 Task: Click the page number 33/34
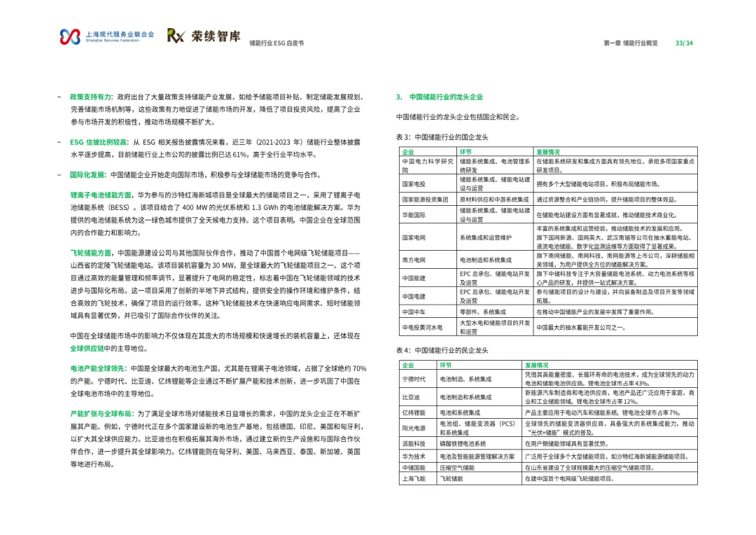tap(684, 43)
